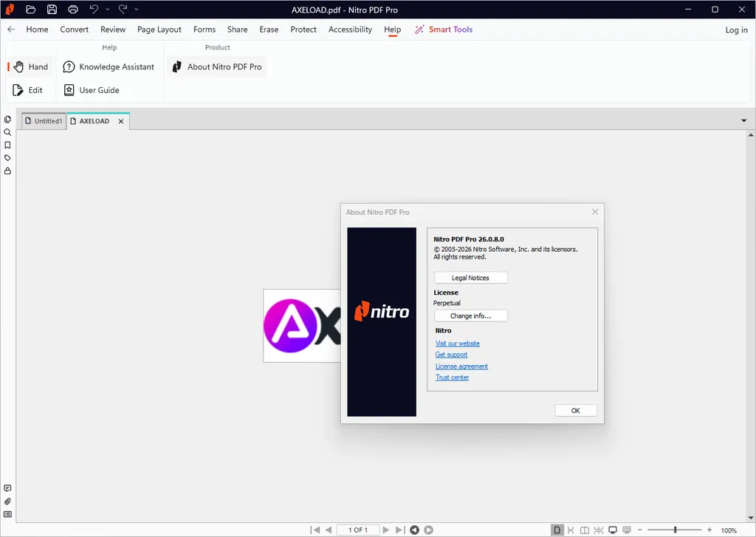Follow the Visit our website link
The image size is (756, 537).
point(457,343)
